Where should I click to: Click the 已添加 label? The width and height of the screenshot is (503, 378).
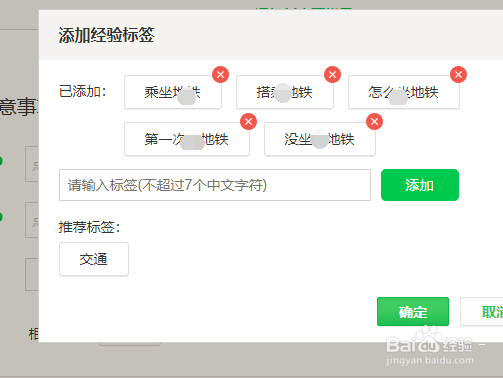tap(82, 91)
